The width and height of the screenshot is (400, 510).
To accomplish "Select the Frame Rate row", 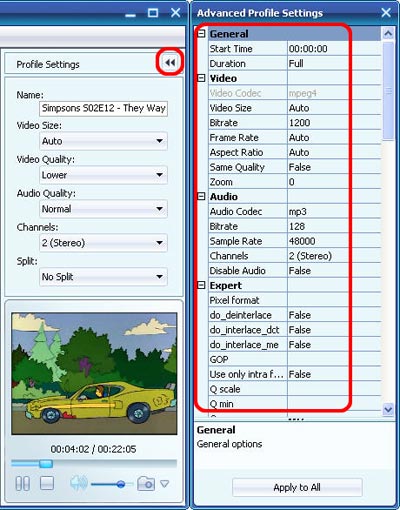I will [x=295, y=138].
